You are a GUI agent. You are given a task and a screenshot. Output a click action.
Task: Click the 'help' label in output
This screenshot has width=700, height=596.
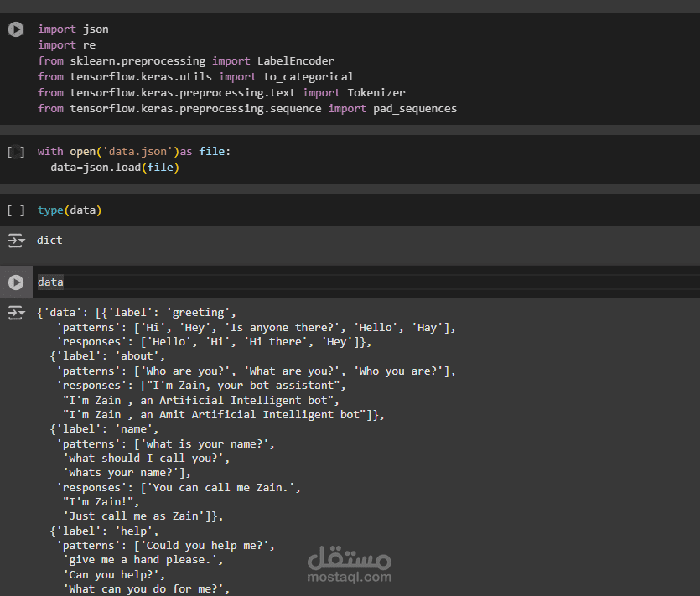coord(133,531)
